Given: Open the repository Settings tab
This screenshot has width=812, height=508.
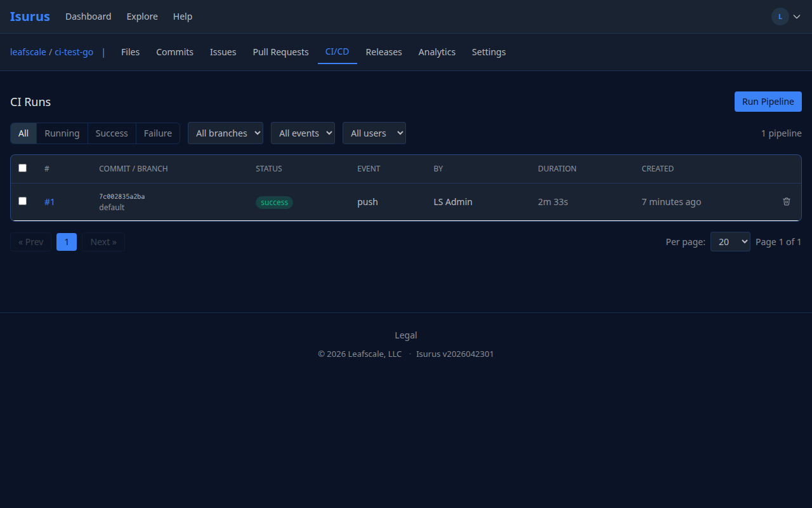Looking at the screenshot, I should [489, 52].
